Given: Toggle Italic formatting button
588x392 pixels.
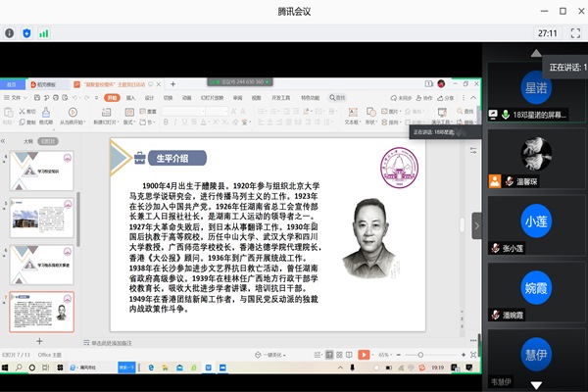Looking at the screenshot, I should click(x=175, y=122).
